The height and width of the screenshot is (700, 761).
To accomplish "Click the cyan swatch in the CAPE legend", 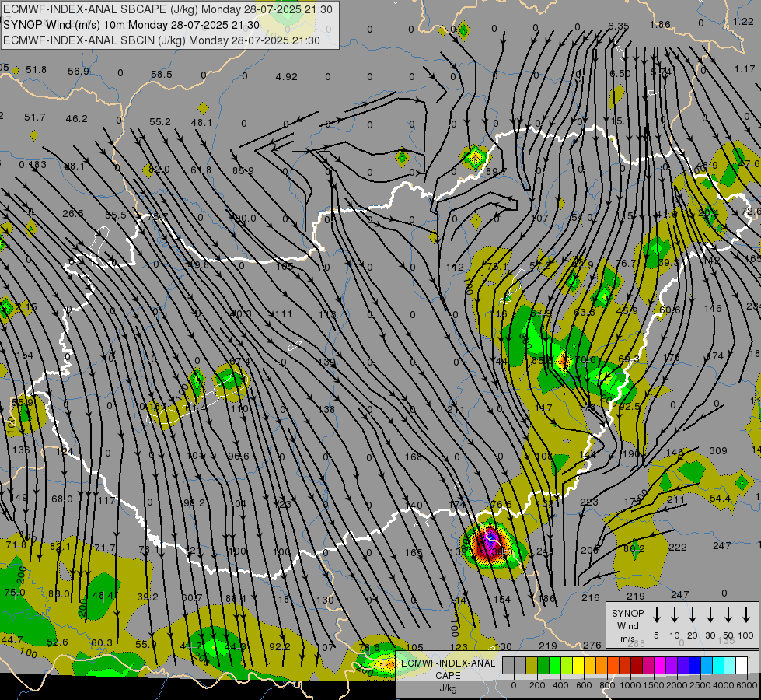I will coord(717,665).
